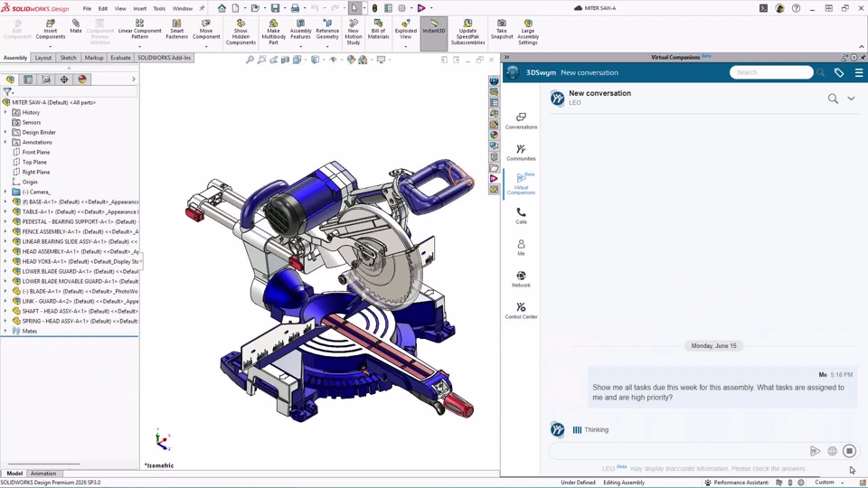This screenshot has height=488, width=868.
Task: Switch to the Layout tab
Action: [x=43, y=58]
